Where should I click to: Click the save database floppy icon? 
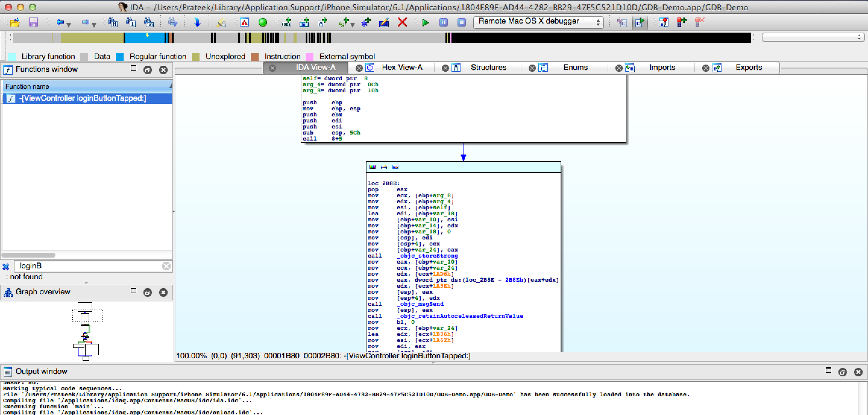33,23
